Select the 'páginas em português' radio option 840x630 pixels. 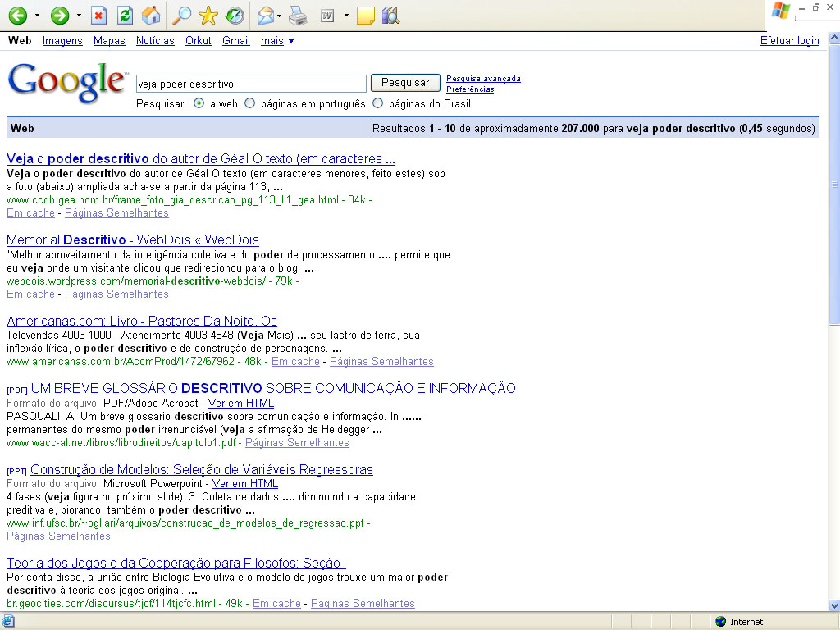point(250,104)
